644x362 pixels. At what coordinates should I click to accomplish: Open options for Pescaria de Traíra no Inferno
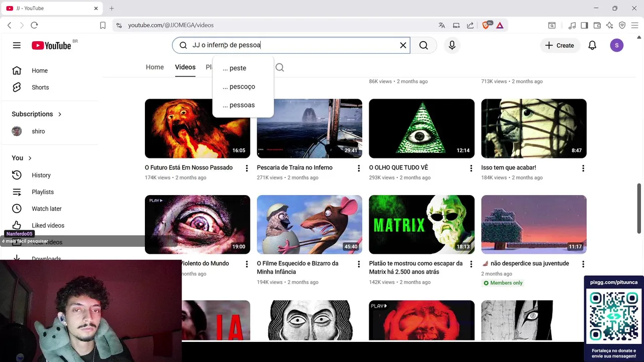(x=359, y=168)
